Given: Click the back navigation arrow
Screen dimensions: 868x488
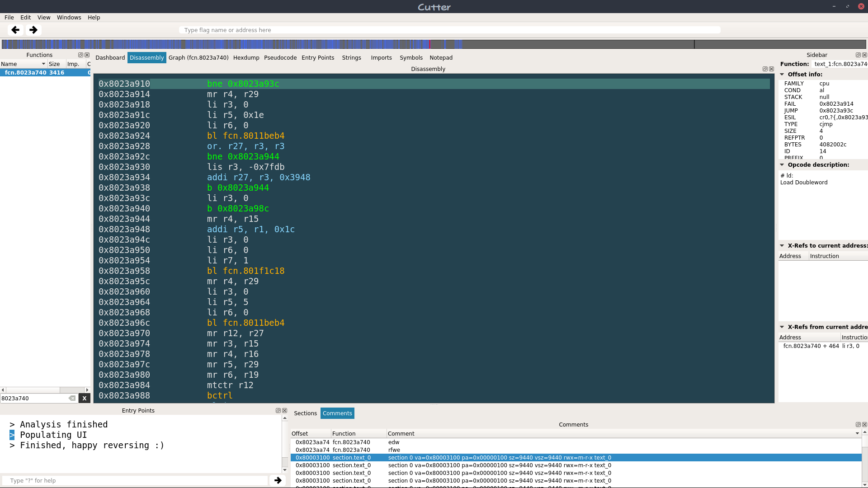Looking at the screenshot, I should coord(15,30).
